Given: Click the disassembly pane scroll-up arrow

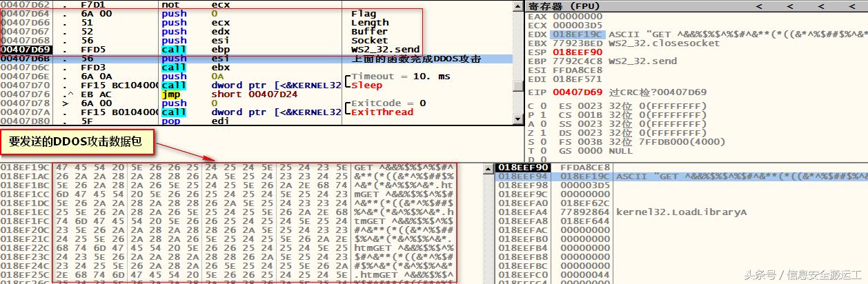Looking at the screenshot, I should (x=517, y=6).
